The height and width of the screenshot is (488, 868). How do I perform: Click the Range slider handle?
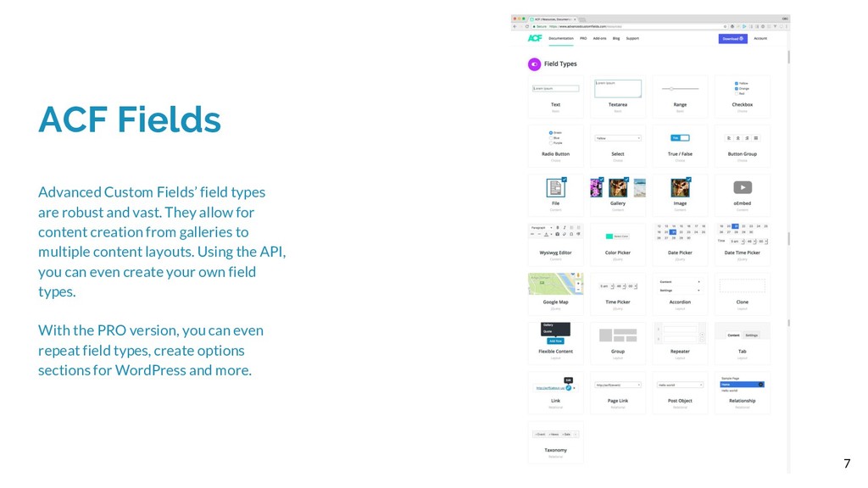(x=671, y=88)
